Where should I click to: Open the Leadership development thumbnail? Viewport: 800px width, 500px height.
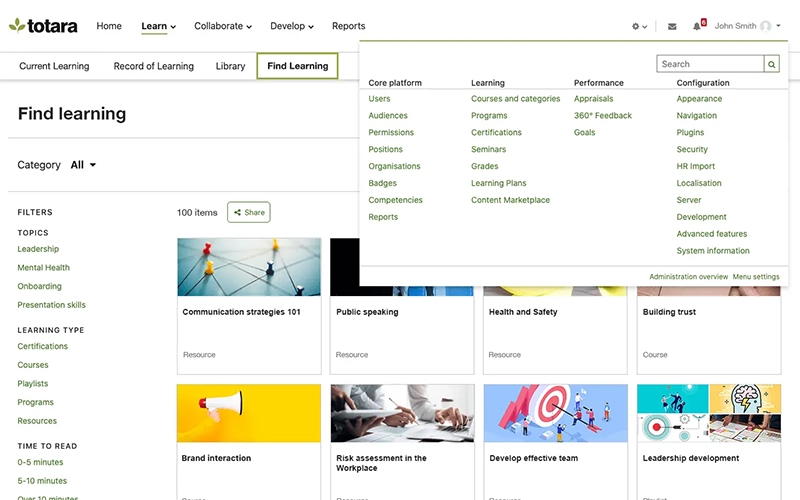709,413
